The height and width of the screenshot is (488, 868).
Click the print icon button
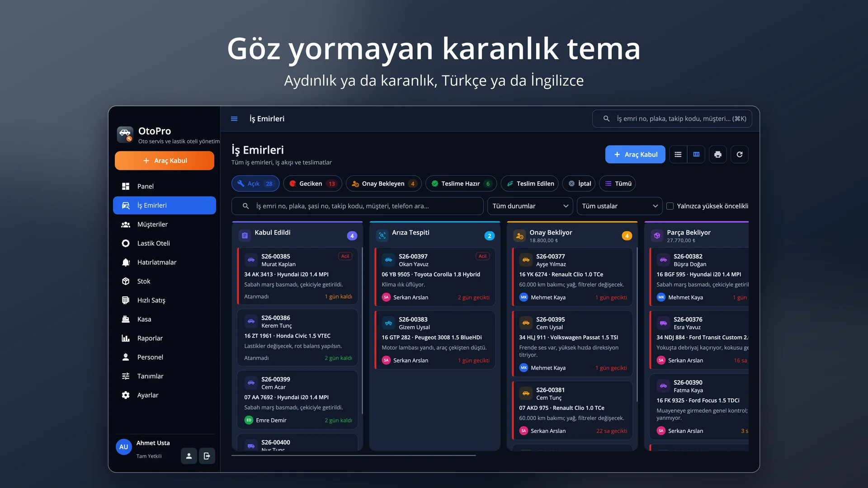pos(718,155)
